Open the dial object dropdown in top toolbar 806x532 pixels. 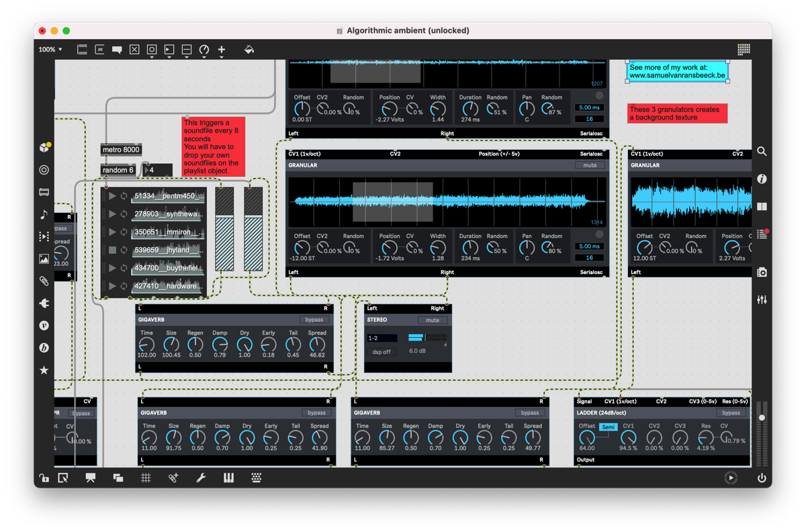pos(204,50)
